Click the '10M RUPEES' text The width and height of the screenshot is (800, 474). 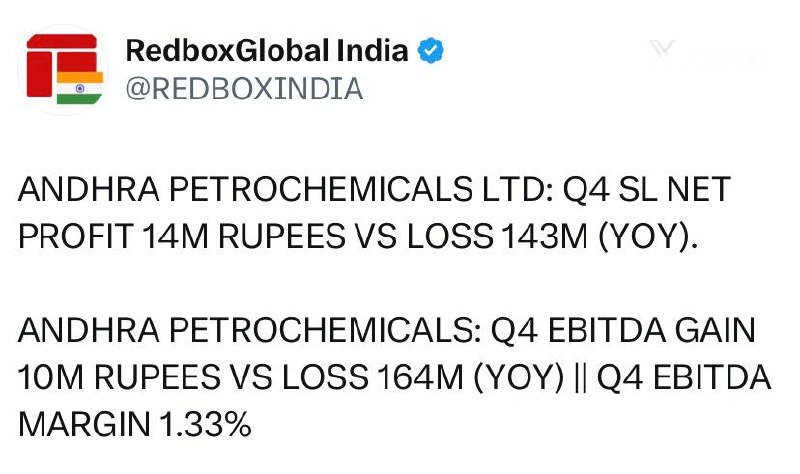click(119, 378)
